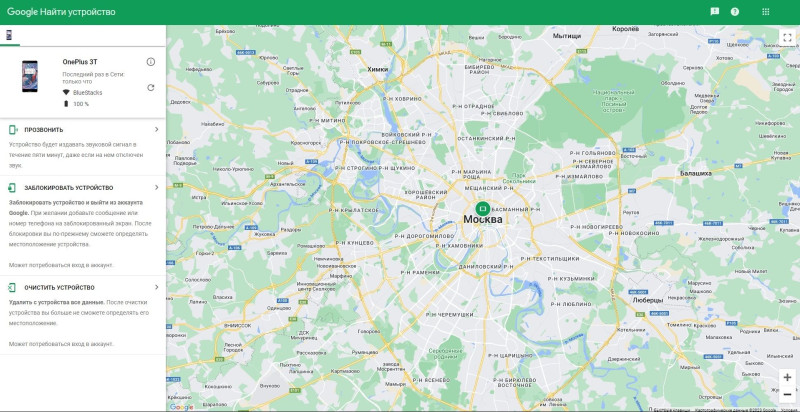Click the ДАНИЛОВСКИЙ Р-Н label
800x412 pixels.
pyautogui.click(x=486, y=267)
